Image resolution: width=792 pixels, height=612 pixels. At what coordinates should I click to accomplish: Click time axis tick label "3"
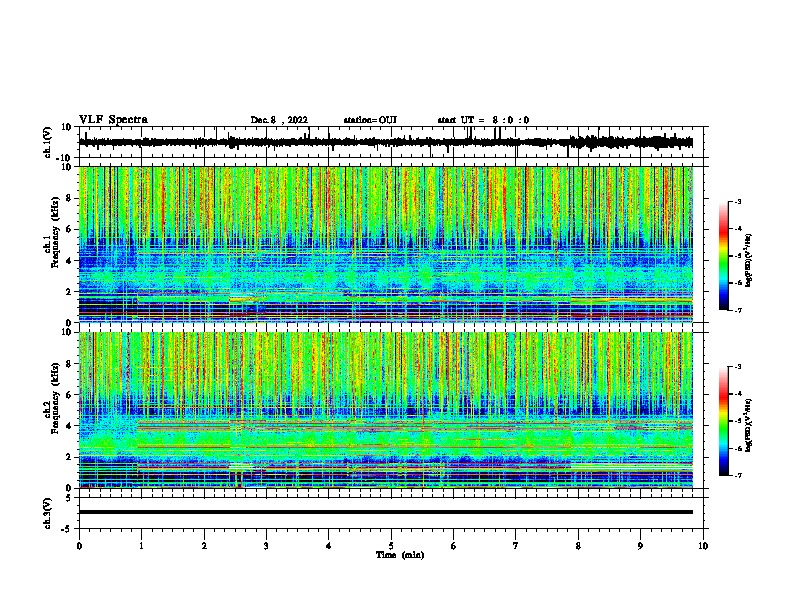tap(266, 546)
